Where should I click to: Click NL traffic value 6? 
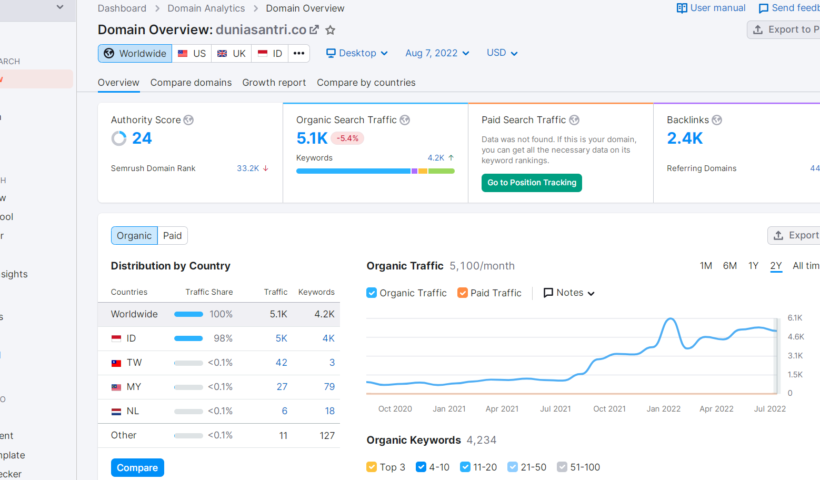284,410
